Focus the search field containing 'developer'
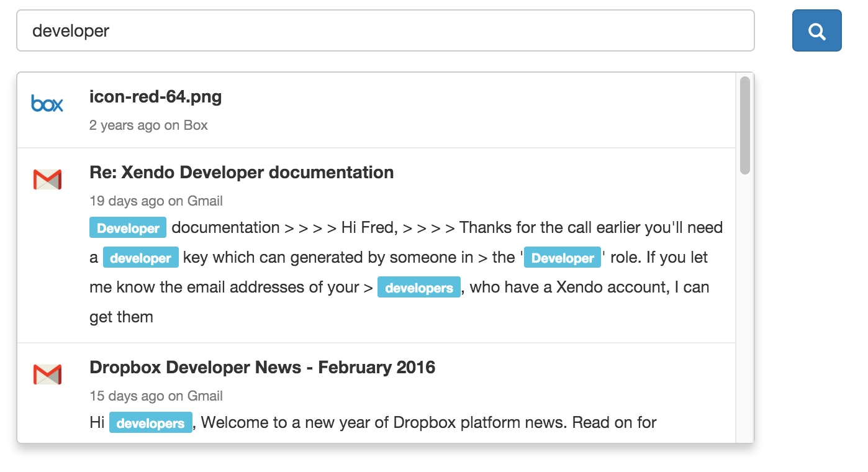 click(385, 30)
